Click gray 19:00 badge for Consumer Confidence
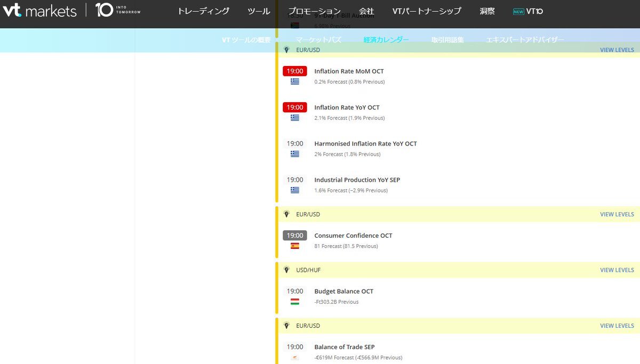Viewport: 640px width, 364px height. click(295, 236)
